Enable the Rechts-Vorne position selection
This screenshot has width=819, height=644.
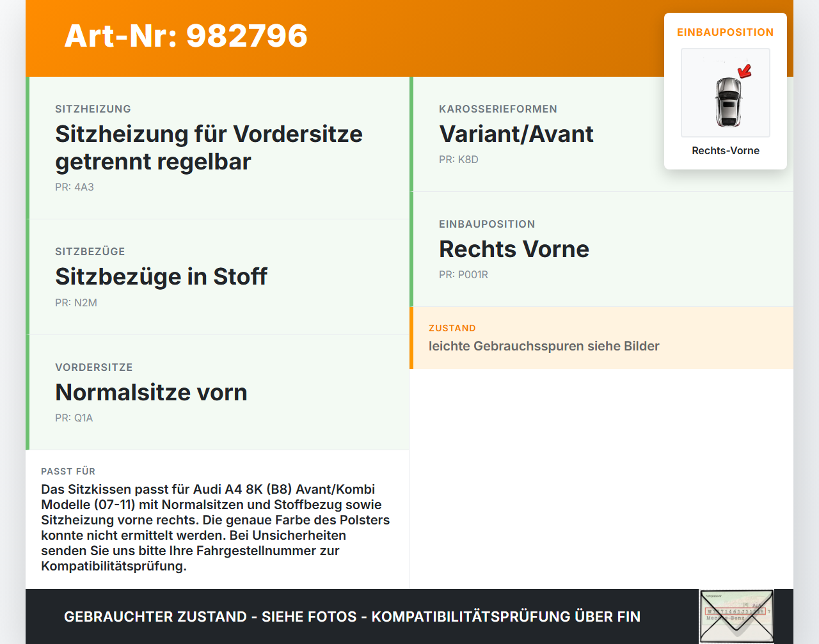(x=725, y=150)
